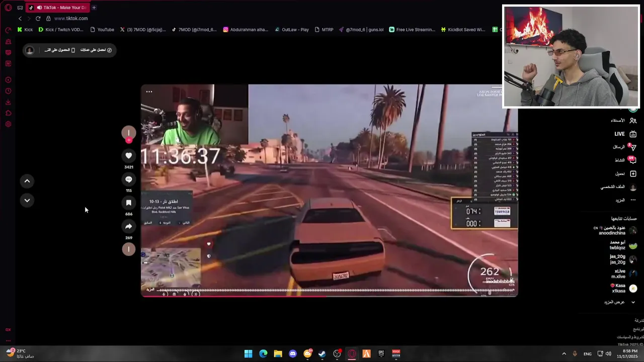Go back with the browser back arrow

20,19
